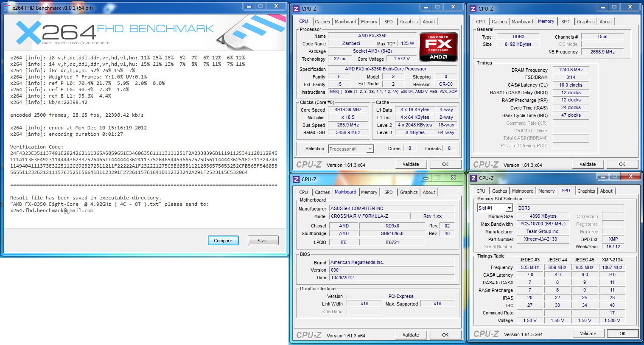The width and height of the screenshot is (644, 345).
Task: Click OK in the CPU-Z processor window
Action: click(x=445, y=164)
